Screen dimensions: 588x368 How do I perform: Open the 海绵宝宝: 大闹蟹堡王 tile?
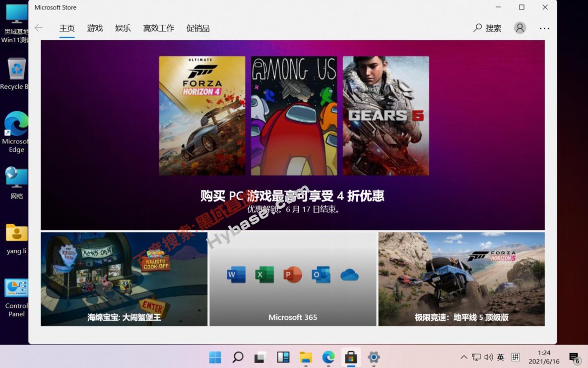pos(124,279)
